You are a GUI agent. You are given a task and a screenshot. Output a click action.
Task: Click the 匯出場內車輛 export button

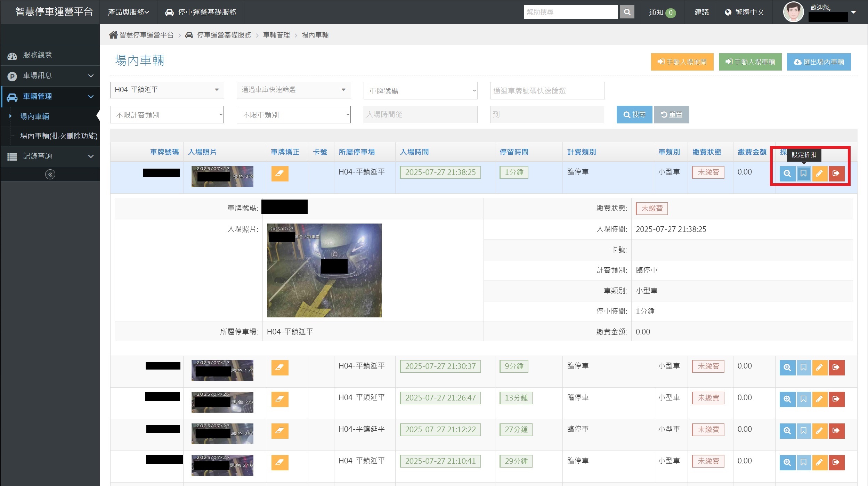click(819, 62)
